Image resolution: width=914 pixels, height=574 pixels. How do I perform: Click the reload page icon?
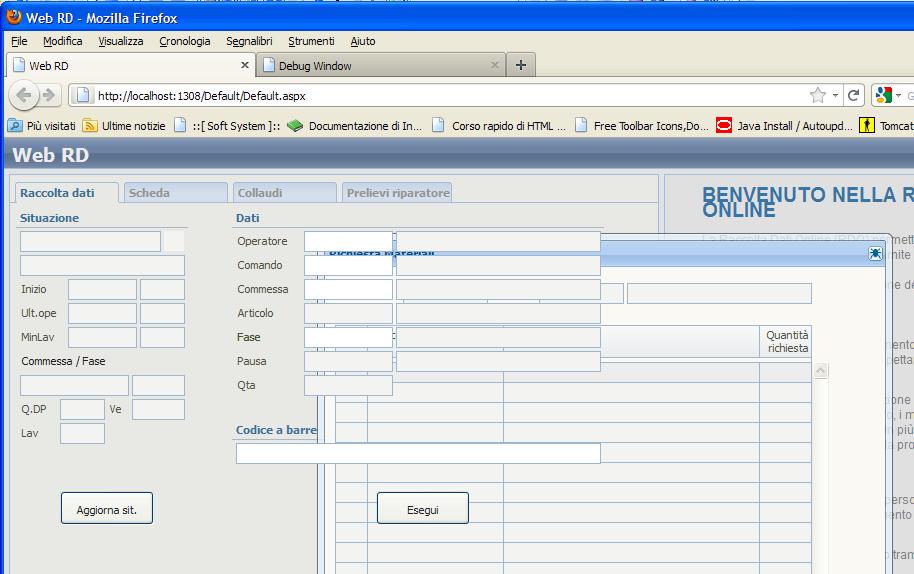[x=853, y=95]
